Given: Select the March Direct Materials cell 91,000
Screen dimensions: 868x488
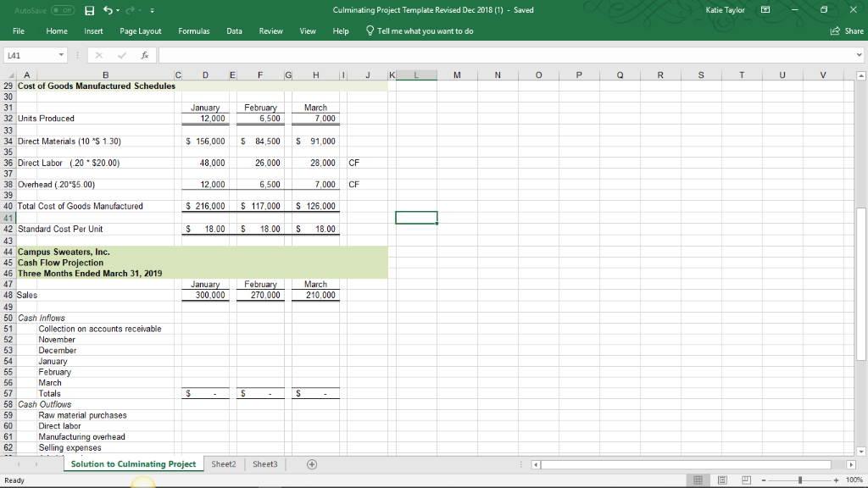Looking at the screenshot, I should pos(315,141).
